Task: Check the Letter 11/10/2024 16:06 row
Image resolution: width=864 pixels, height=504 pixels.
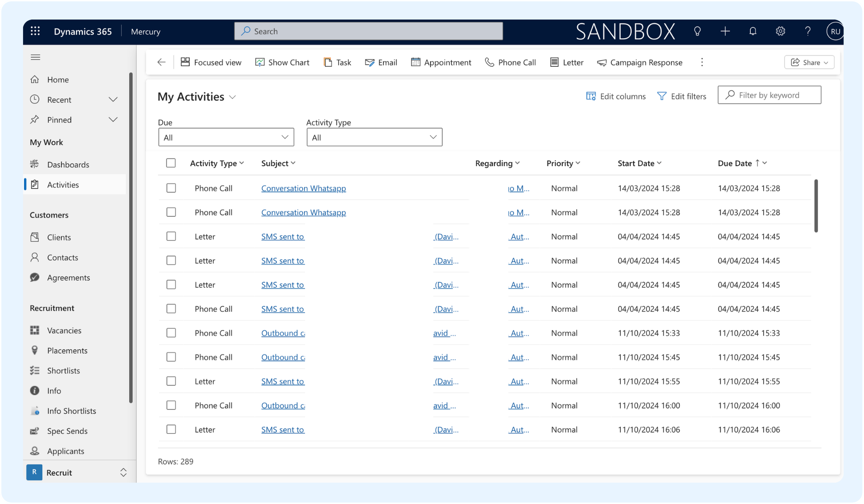Action: 171,429
